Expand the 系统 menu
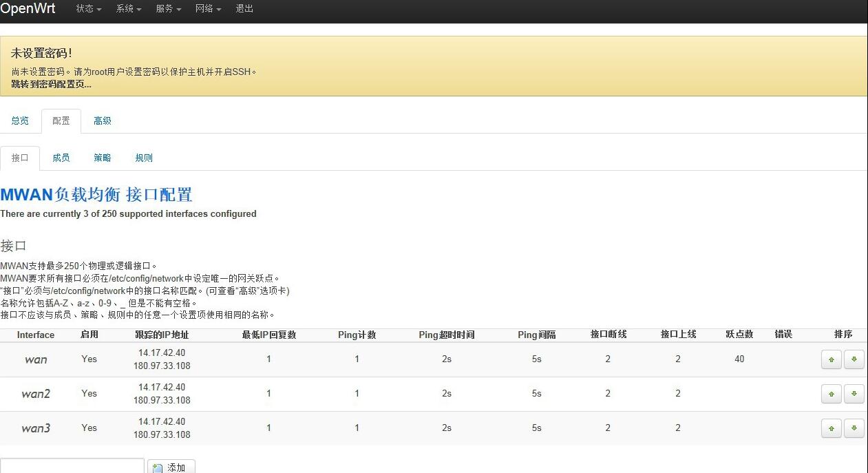The image size is (868, 473). tap(128, 9)
